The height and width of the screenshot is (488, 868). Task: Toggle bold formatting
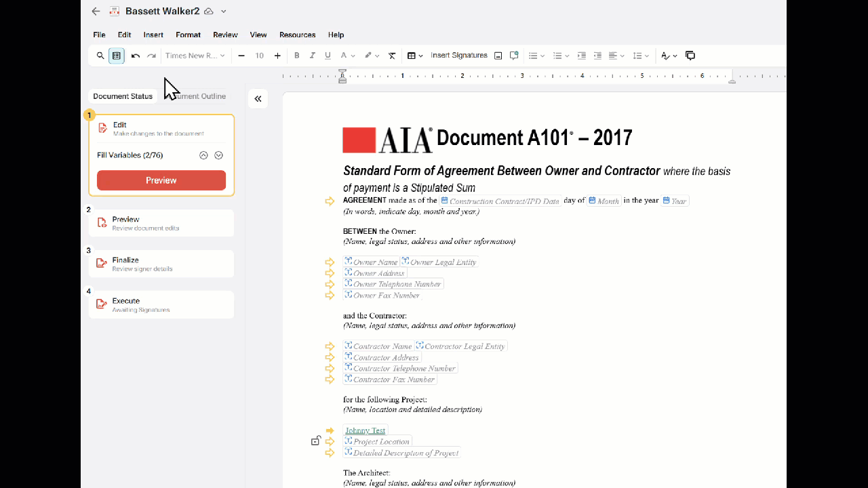297,56
